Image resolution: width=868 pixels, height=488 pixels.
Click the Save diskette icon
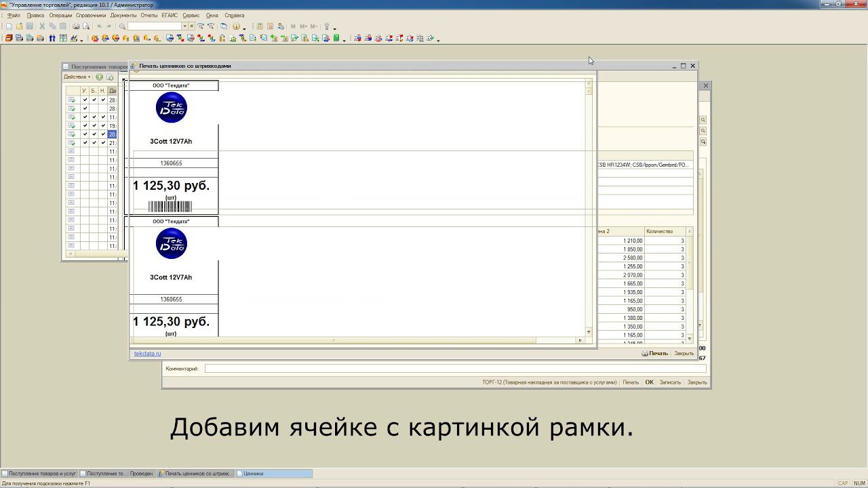(x=30, y=26)
